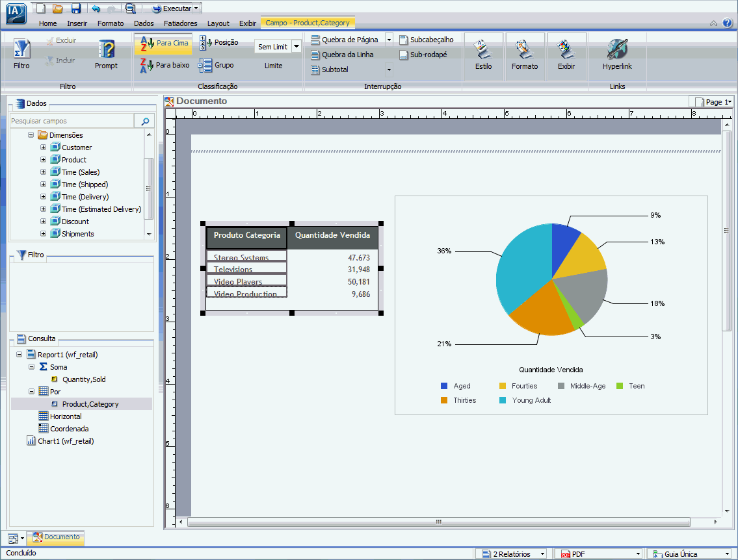This screenshot has width=738, height=560.
Task: Open the Formato tool in ribbon
Action: pyautogui.click(x=525, y=55)
